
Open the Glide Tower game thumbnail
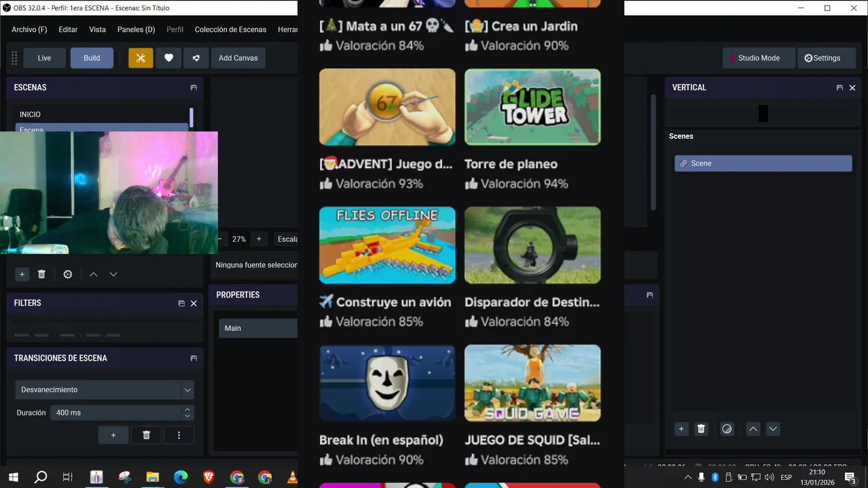click(532, 107)
